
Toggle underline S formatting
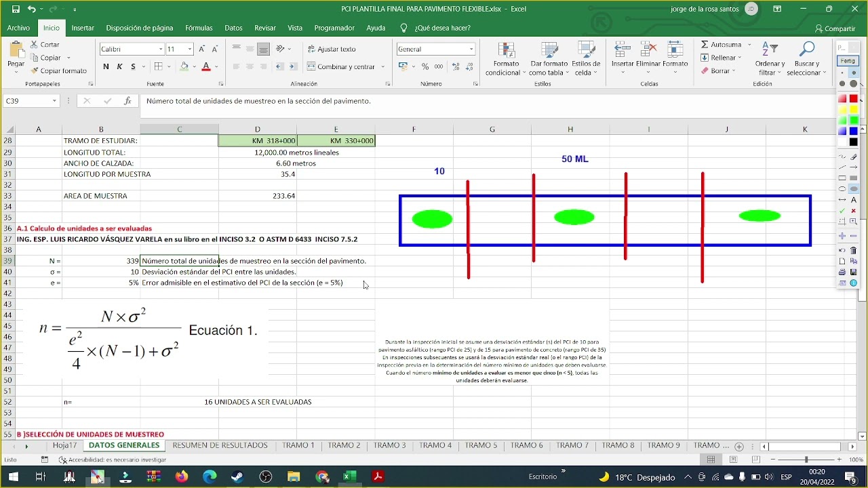[133, 66]
